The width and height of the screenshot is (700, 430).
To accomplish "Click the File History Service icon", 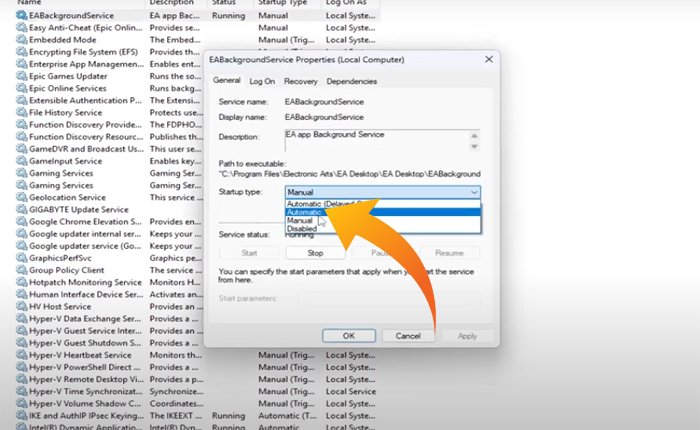I will [x=21, y=113].
